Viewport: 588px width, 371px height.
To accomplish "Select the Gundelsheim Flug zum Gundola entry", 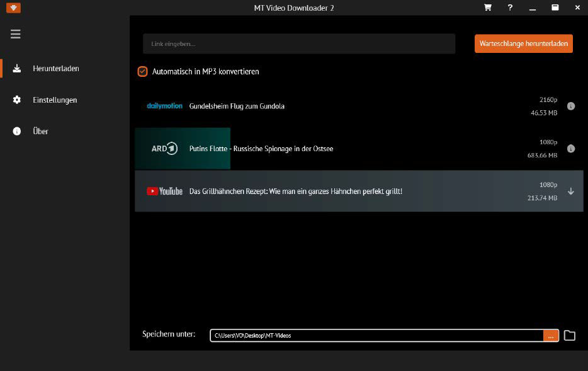I will 236,106.
